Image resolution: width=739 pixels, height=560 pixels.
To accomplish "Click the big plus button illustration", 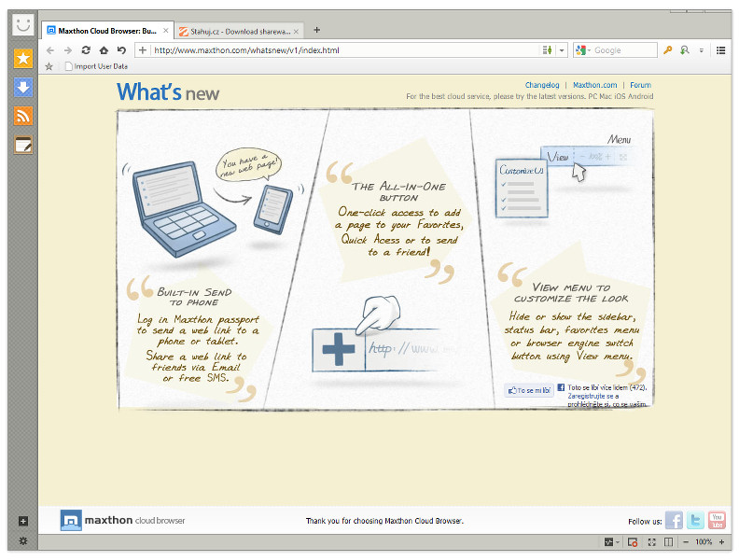I will (339, 349).
